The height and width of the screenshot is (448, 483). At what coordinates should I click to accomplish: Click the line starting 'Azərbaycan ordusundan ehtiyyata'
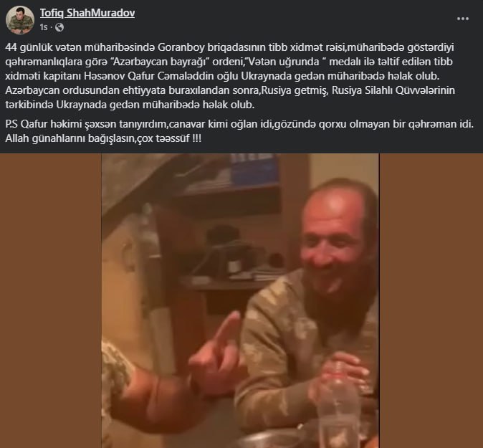point(230,90)
